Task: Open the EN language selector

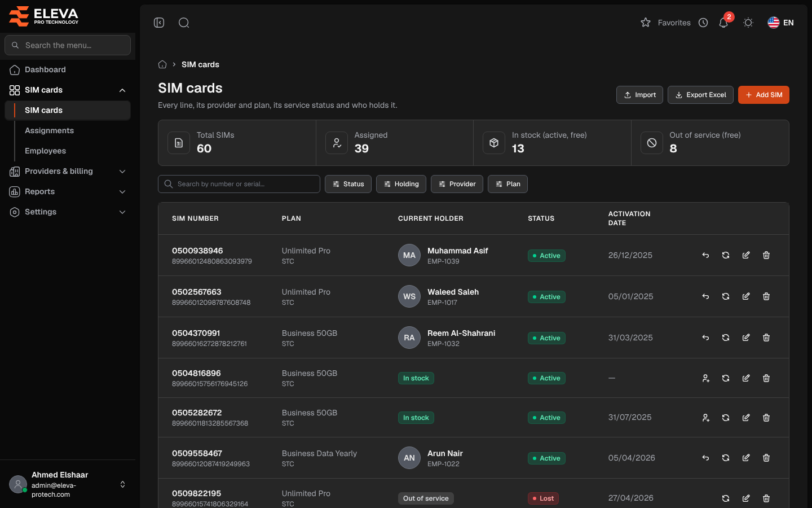Action: (780, 23)
